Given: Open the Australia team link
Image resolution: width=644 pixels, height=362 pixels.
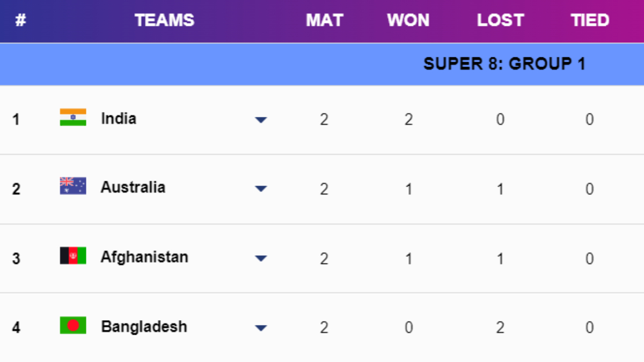Looking at the screenshot, I should tap(133, 188).
